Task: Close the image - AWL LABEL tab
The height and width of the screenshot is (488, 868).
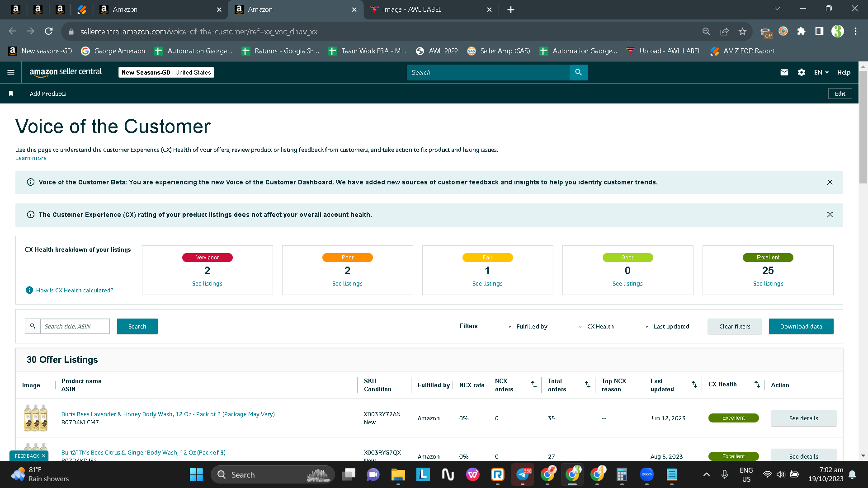Action: (489, 9)
